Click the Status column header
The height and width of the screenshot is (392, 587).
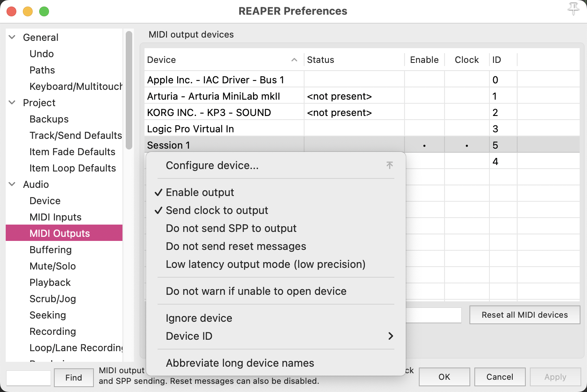[354, 60]
